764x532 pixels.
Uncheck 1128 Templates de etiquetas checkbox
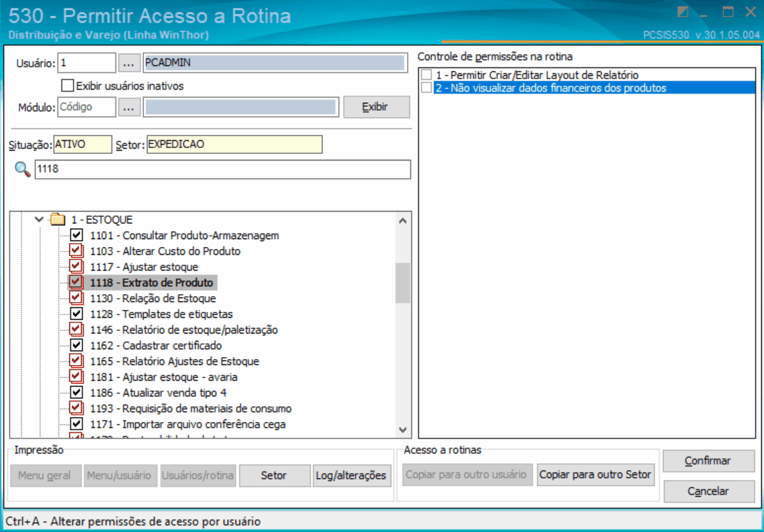[x=77, y=314]
